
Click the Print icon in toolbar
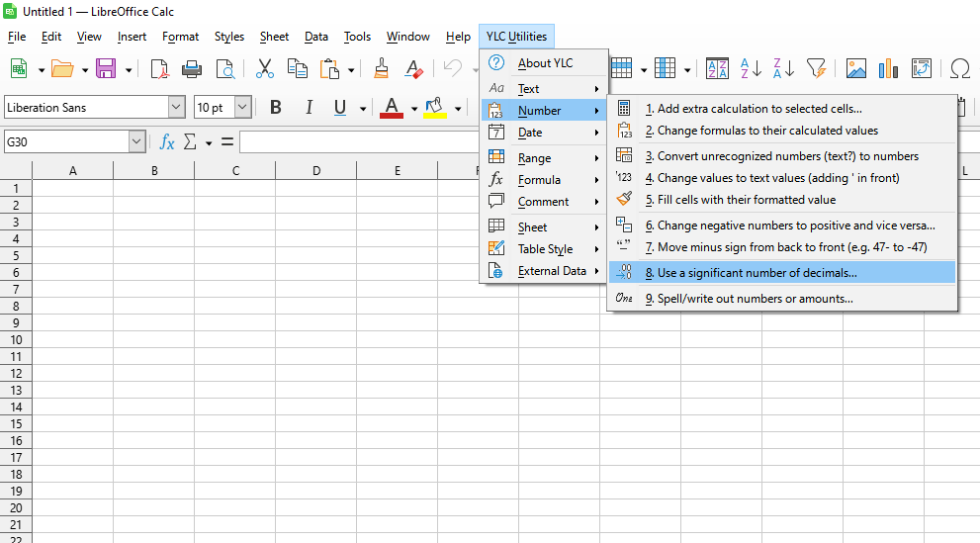pos(192,68)
